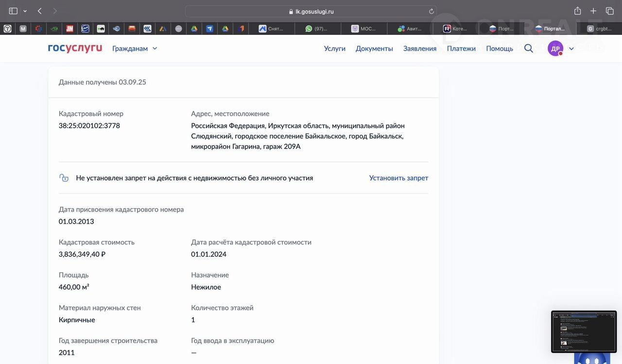Switch to the WhatsApp (97) tab
The width and height of the screenshot is (622, 364).
click(x=317, y=29)
